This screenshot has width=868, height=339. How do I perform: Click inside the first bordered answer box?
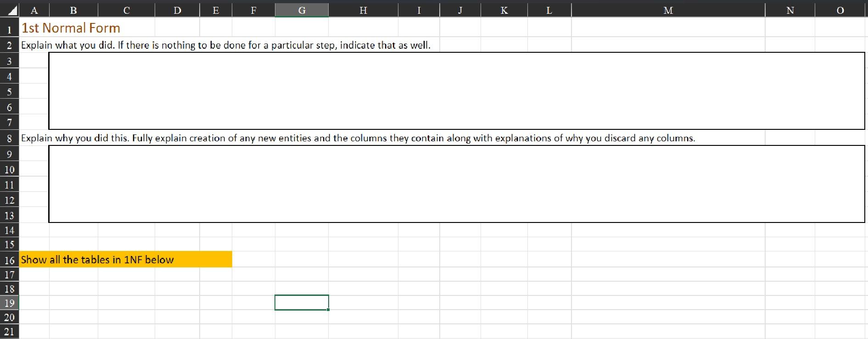click(x=456, y=91)
